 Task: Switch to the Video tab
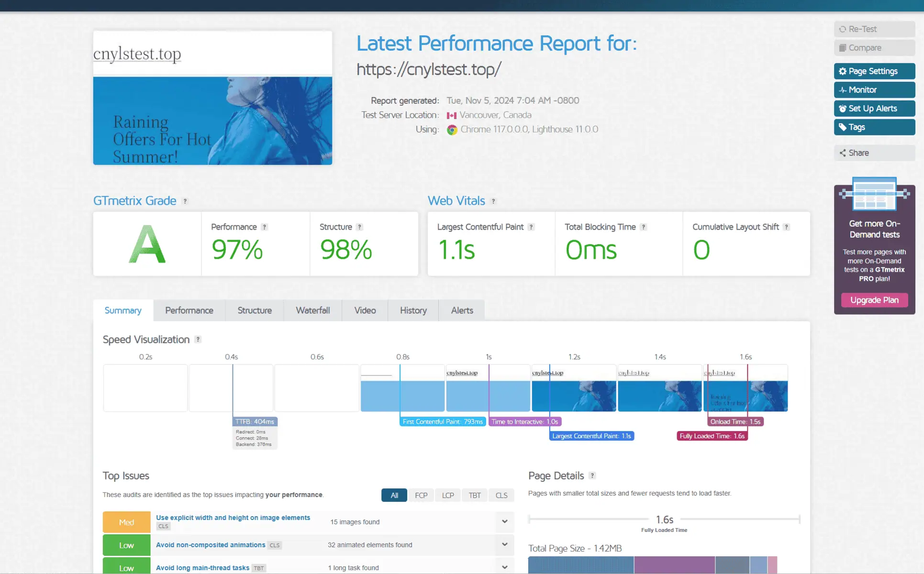[x=365, y=310]
